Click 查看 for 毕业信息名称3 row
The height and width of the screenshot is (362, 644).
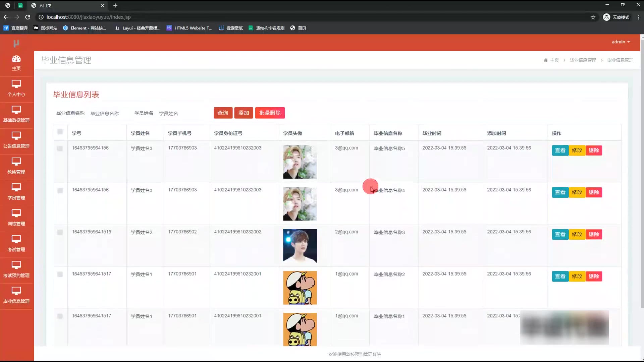tap(560, 234)
